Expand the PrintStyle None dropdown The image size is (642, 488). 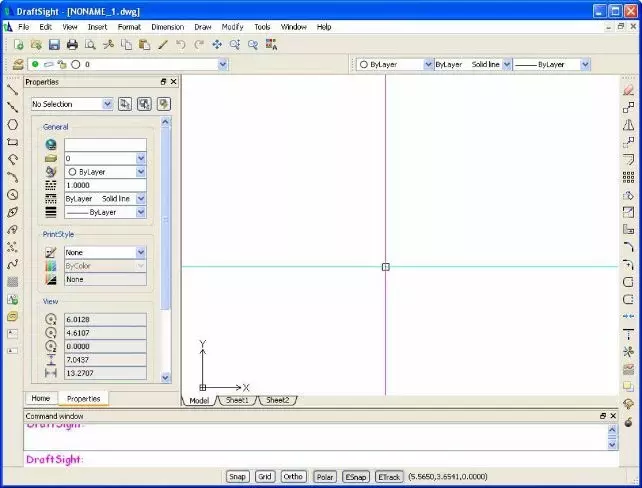tap(105, 252)
